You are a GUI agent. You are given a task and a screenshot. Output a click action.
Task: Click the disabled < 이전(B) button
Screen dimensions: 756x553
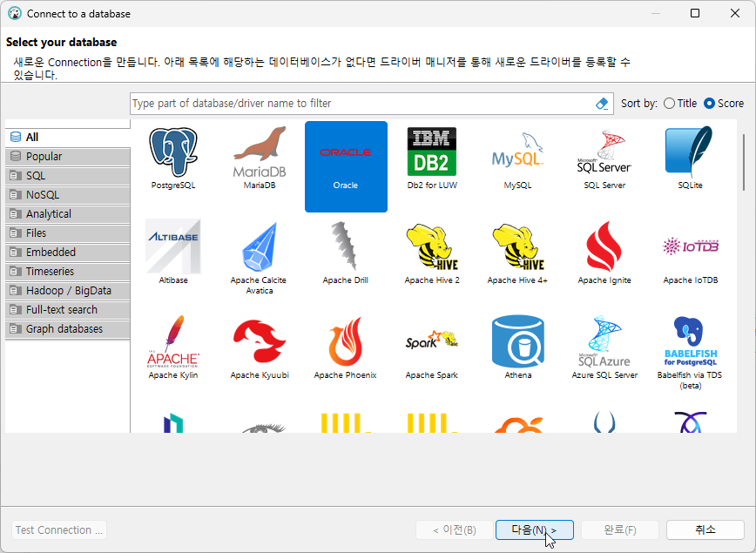click(455, 529)
